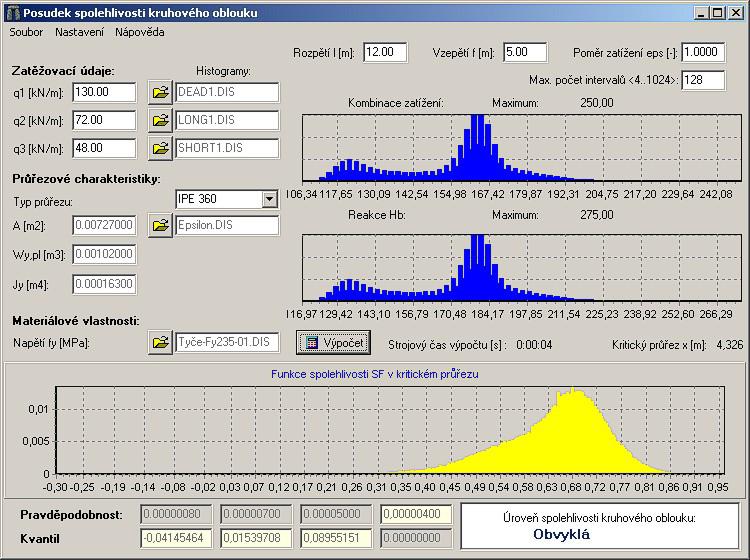Click the DEAD1.DIS histogram name field

click(x=227, y=92)
